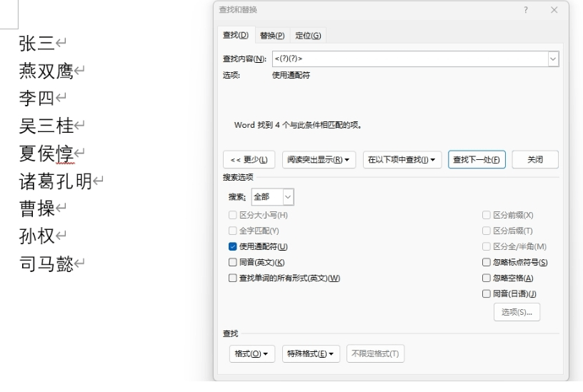This screenshot has width=583, height=392.
Task: Toggle the 区分后缀(T) checkbox
Action: 487,231
